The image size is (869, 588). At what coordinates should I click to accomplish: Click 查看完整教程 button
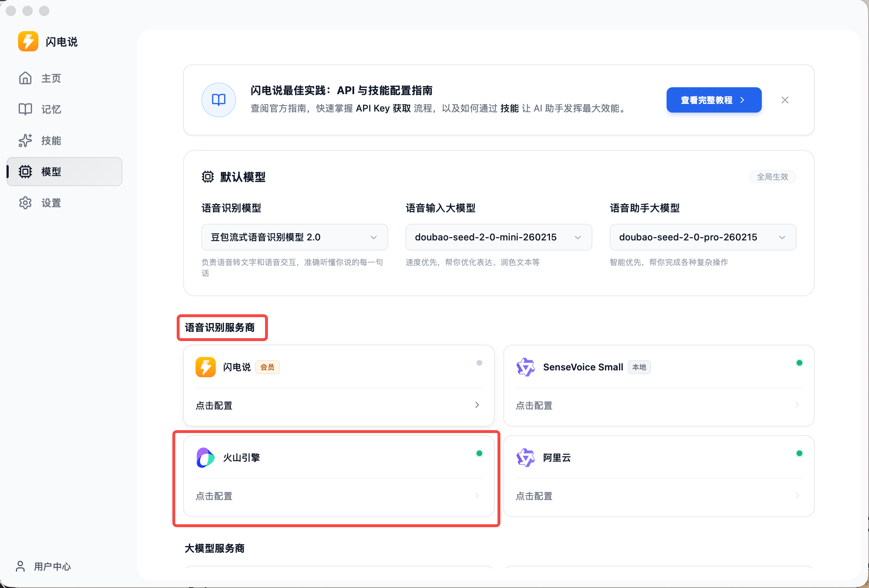(x=714, y=100)
